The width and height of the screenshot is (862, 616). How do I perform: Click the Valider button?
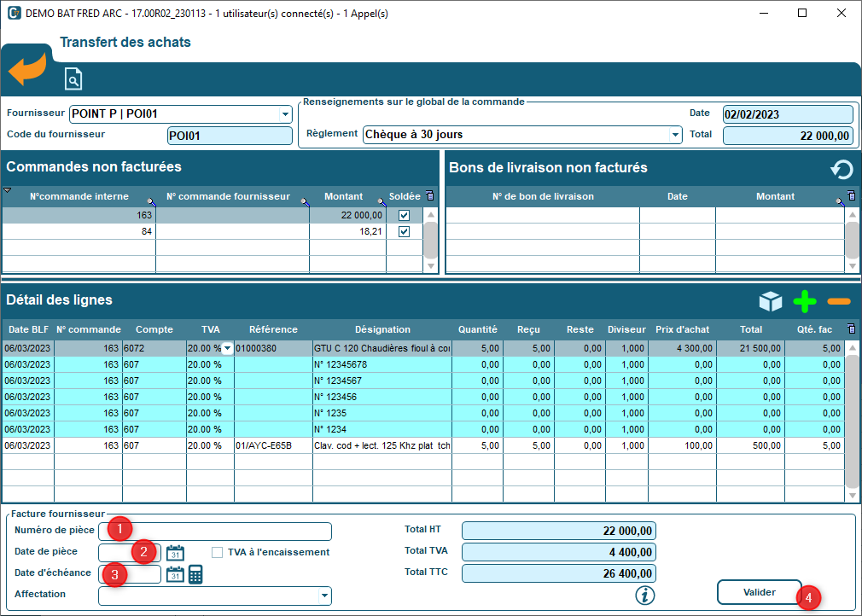coord(759,592)
